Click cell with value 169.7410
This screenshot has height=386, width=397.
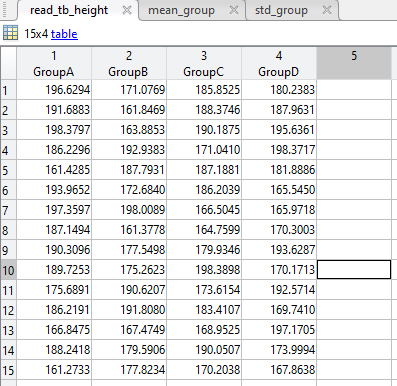(x=279, y=310)
